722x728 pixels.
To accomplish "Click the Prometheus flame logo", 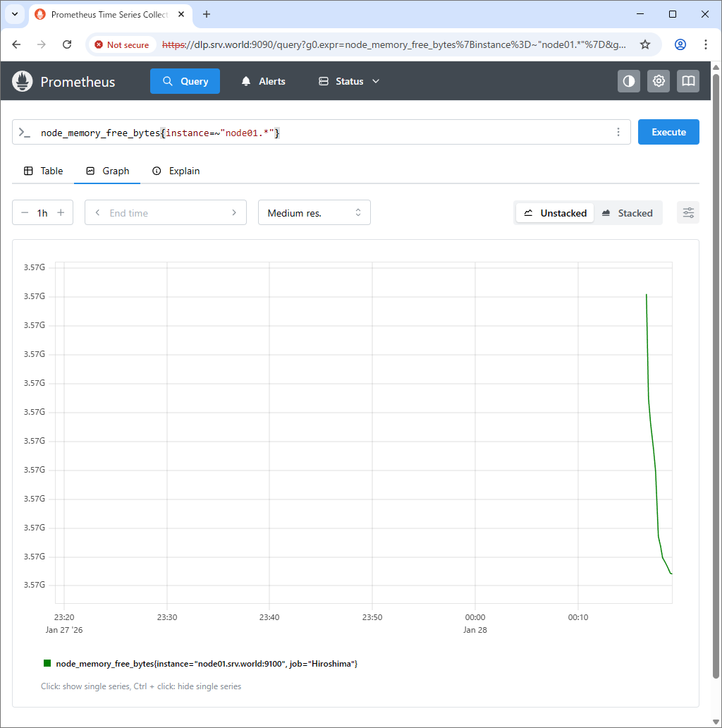I will 23,81.
